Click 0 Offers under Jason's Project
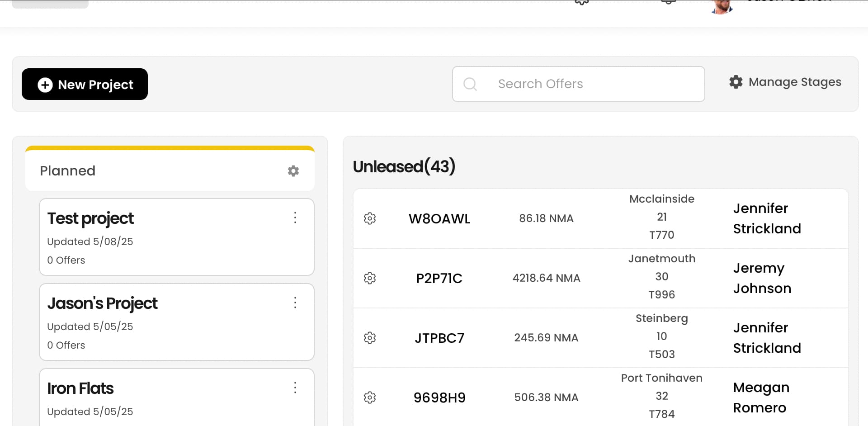This screenshot has width=868, height=426. tap(66, 345)
